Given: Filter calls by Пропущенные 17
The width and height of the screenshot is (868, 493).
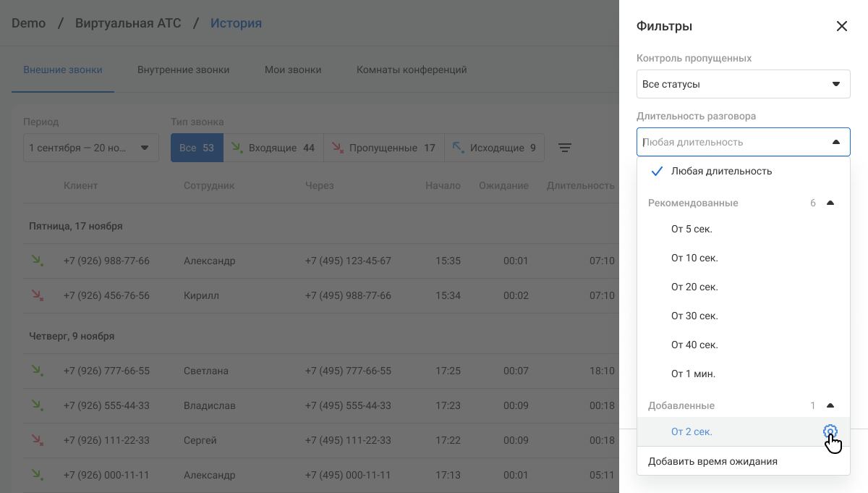Looking at the screenshot, I should [x=383, y=148].
